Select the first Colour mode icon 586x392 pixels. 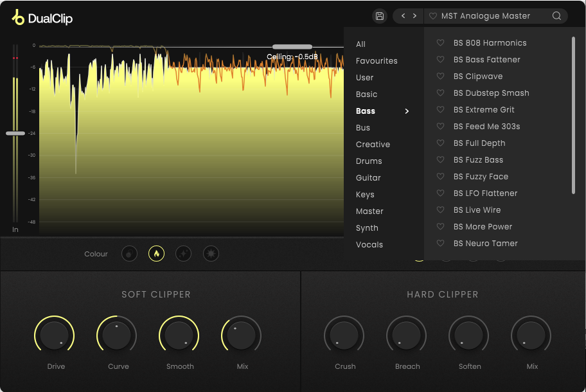[129, 254]
